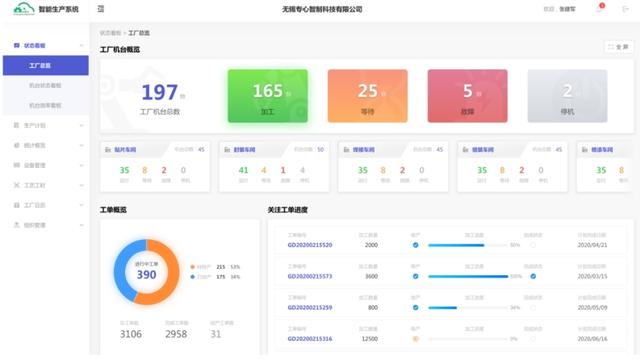This screenshot has width=640, height=360.
Task: Expand the 生产计划 menu chevron
Action: click(x=81, y=125)
